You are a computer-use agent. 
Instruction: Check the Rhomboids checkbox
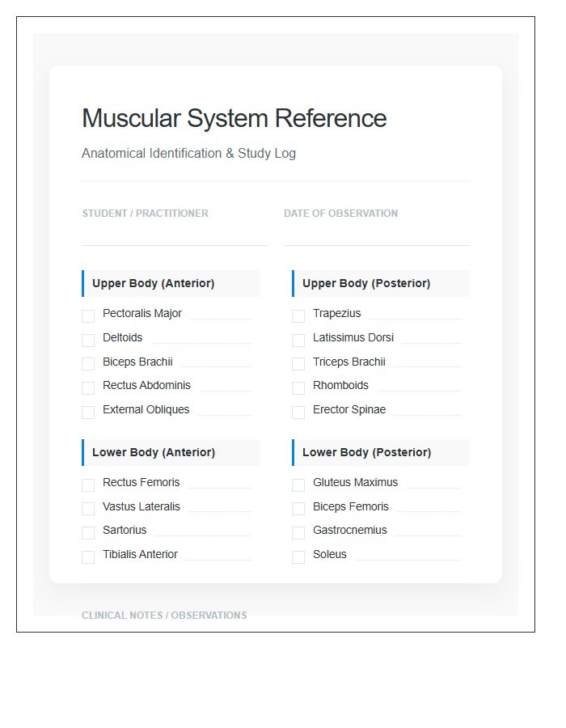[x=298, y=388]
